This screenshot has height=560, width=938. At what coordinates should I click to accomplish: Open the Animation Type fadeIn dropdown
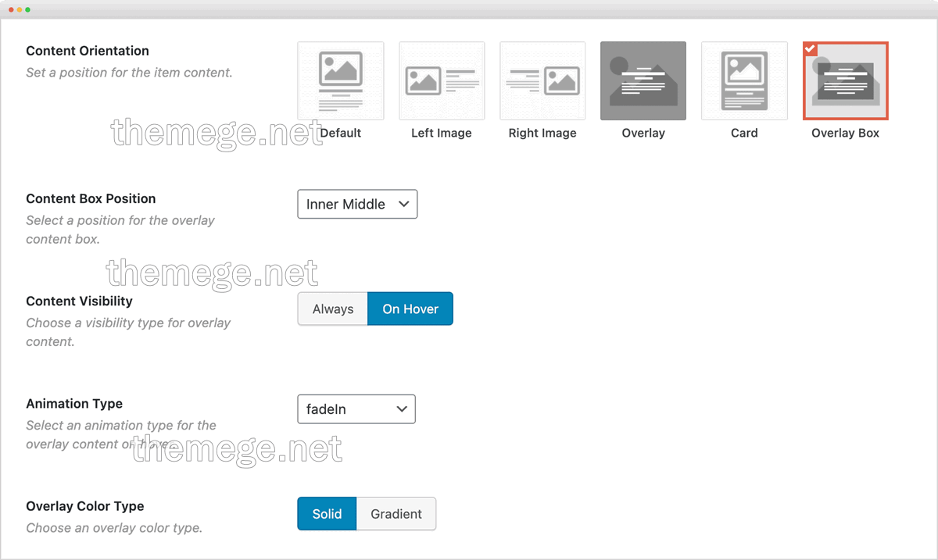pos(356,408)
